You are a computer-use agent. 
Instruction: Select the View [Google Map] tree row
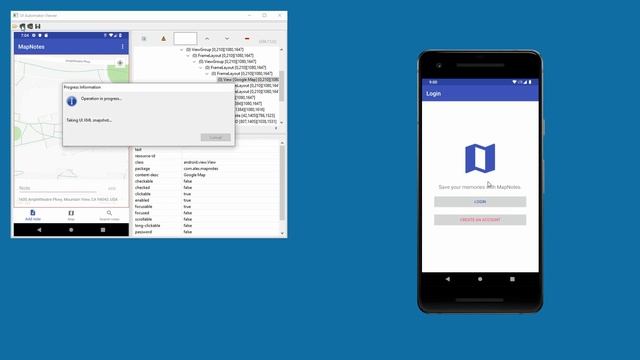[248, 80]
